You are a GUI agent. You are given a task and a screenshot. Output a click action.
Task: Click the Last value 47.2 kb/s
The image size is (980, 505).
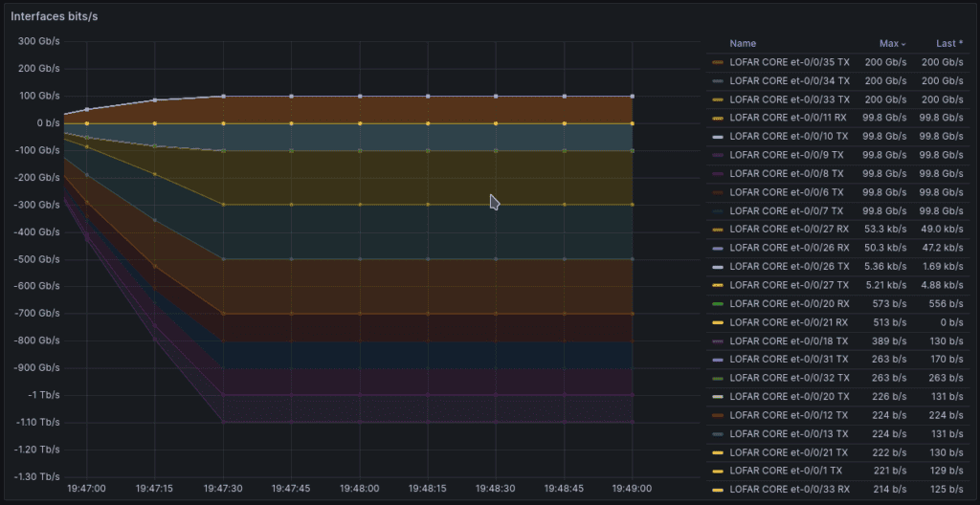pyautogui.click(x=943, y=248)
